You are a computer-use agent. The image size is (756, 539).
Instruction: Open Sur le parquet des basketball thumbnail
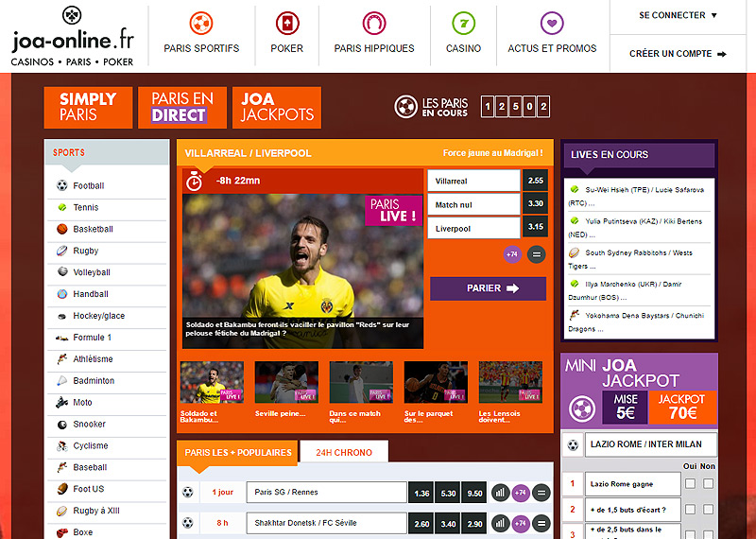(436, 382)
